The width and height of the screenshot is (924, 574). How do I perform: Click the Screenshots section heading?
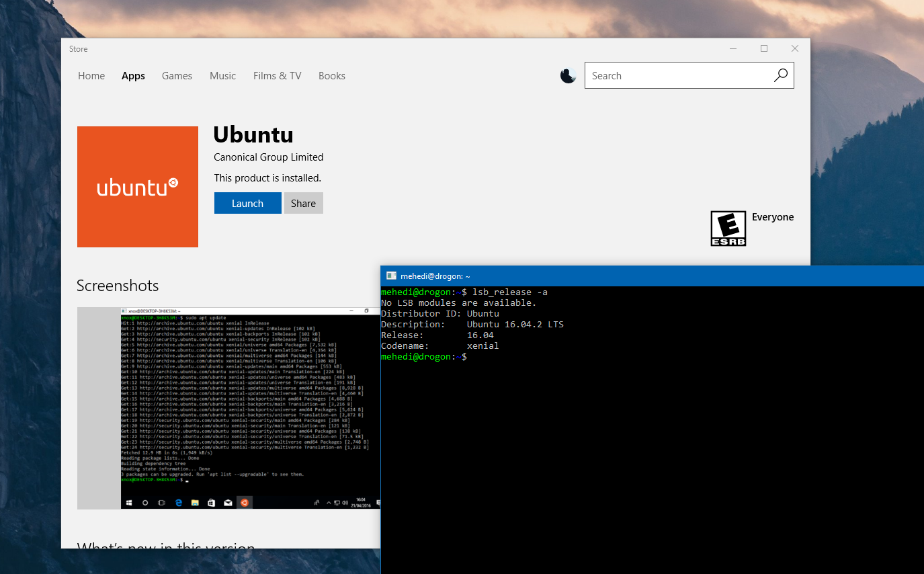118,286
